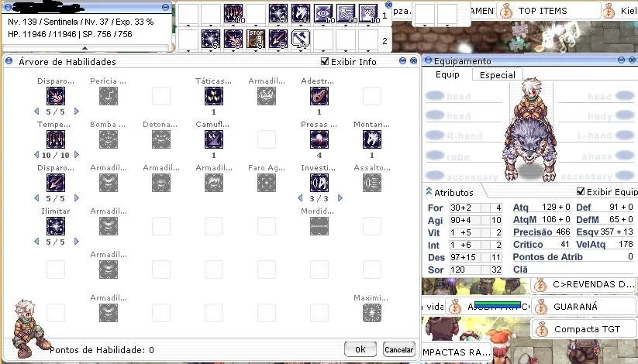The image size is (638, 364).
Task: Click the Detona... skill icon
Action: (161, 139)
